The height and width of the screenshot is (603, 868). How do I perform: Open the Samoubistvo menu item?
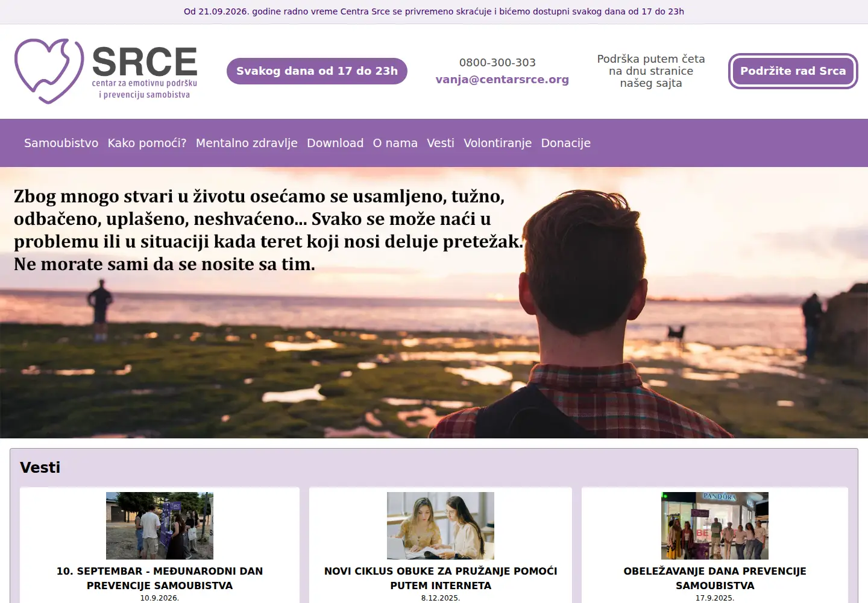point(61,143)
